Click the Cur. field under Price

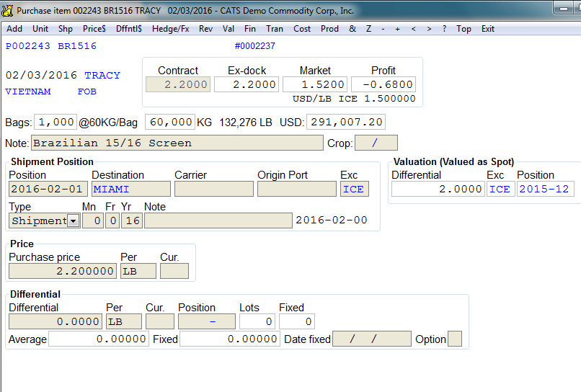[174, 271]
